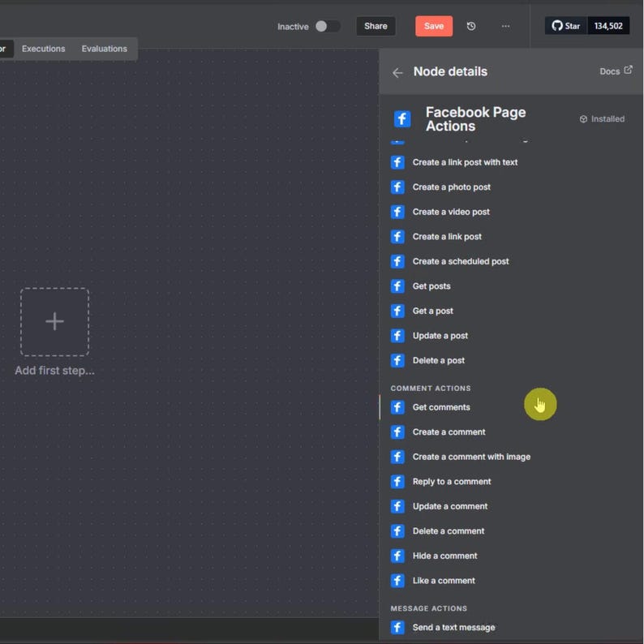Open the workflow history clock icon
This screenshot has height=644, width=644.
pos(471,26)
